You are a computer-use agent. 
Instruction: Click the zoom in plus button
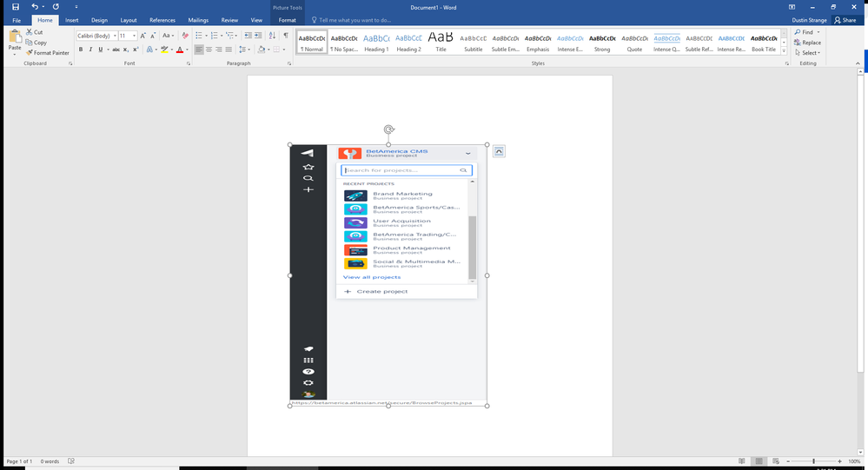[840, 461]
